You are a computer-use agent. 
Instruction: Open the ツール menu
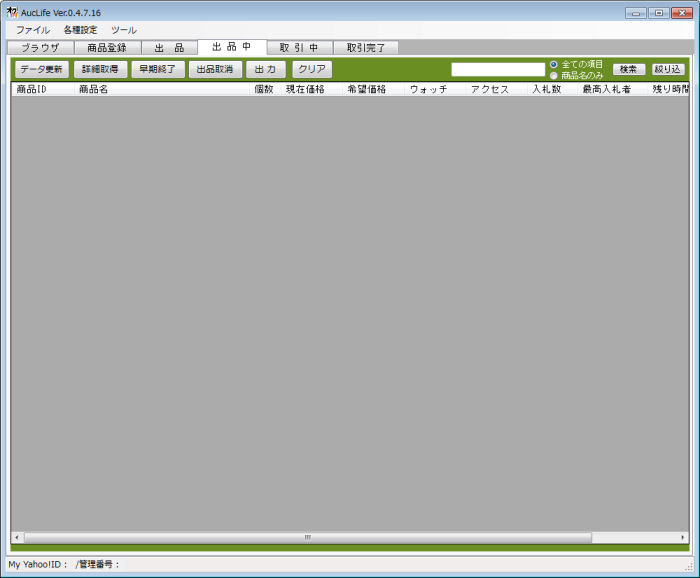pyautogui.click(x=124, y=30)
